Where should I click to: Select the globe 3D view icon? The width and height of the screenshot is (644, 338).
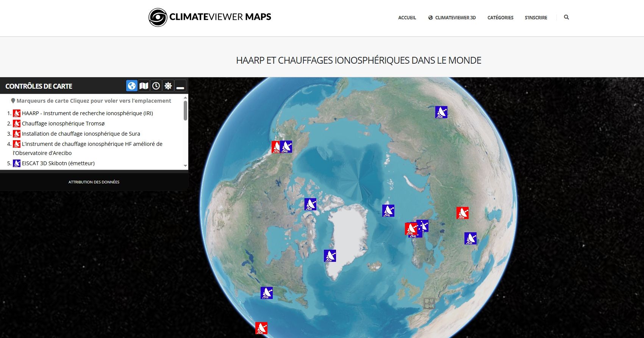pos(131,86)
